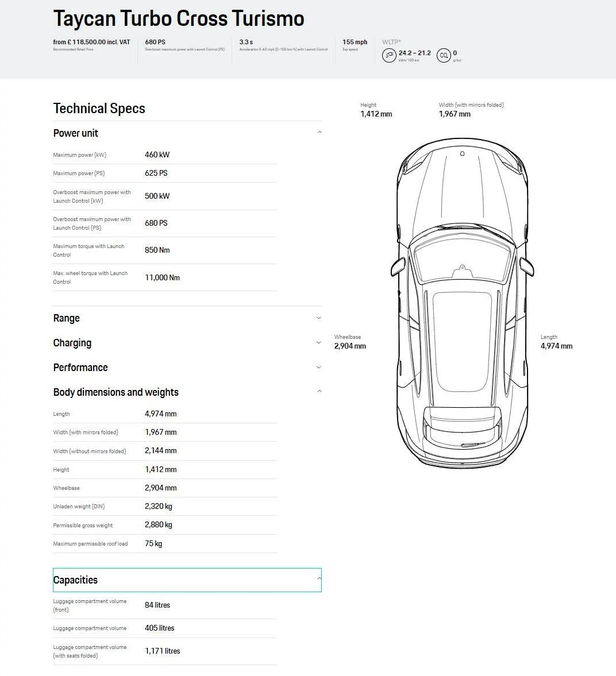
Task: Click the '405 litres' luggage value
Action: [159, 628]
